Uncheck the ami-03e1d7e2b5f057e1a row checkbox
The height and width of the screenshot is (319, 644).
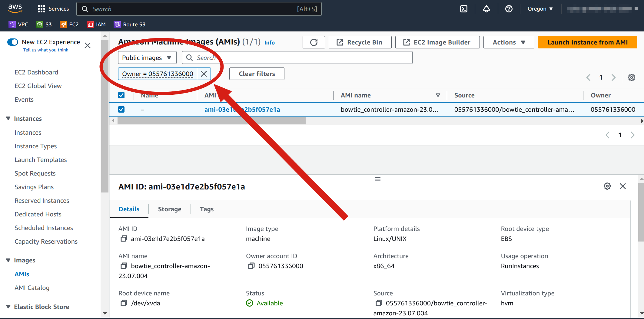tap(121, 110)
